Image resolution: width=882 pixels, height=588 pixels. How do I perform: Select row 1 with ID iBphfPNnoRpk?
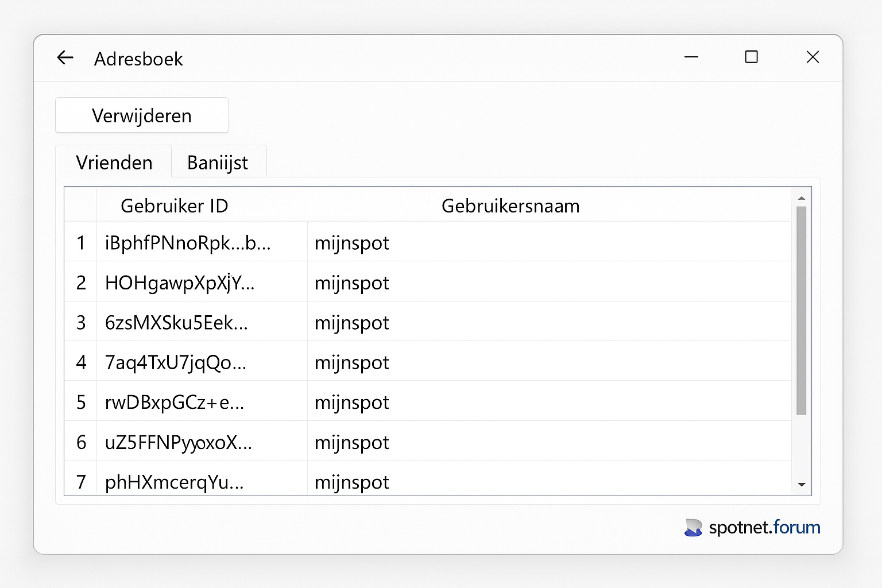click(x=187, y=243)
